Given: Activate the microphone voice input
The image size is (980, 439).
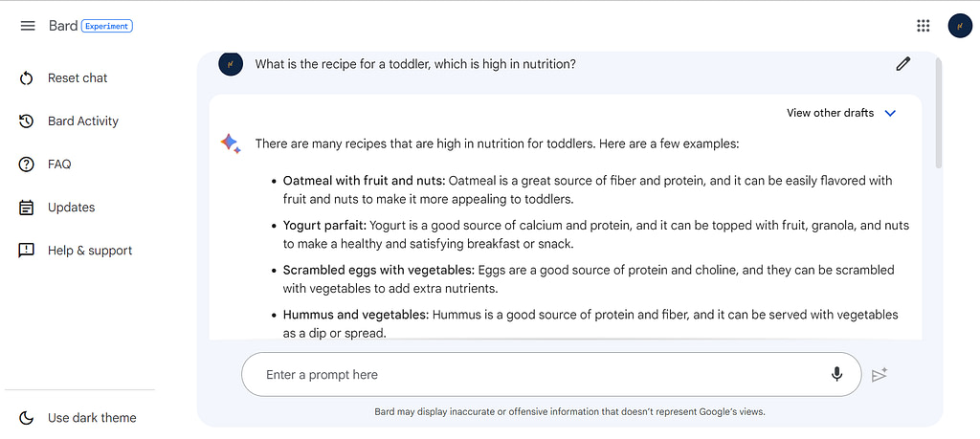Looking at the screenshot, I should coord(836,374).
